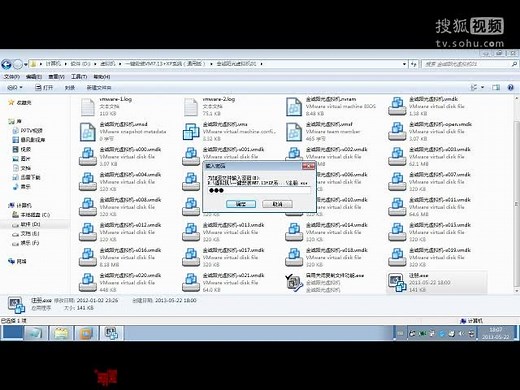Open the 帮助(H) menu
The image size is (520, 390).
point(102,77)
